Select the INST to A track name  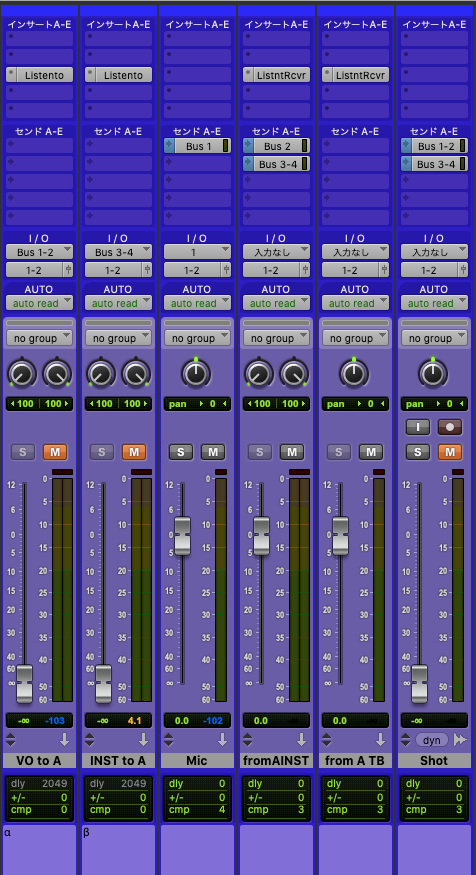pyautogui.click(x=118, y=760)
